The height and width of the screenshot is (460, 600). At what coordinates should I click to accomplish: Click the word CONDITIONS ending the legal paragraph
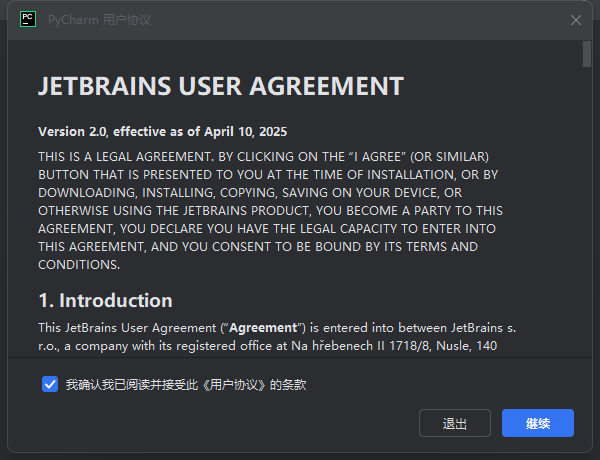tap(79, 265)
